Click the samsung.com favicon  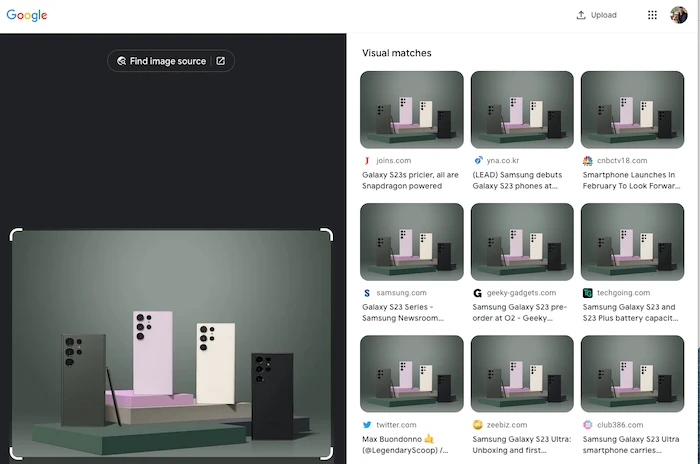(367, 293)
